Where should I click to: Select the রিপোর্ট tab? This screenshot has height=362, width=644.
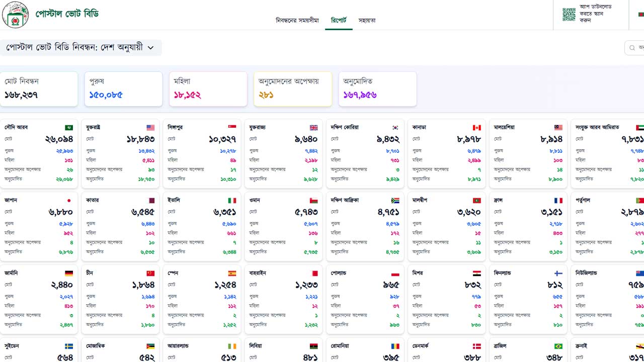point(339,21)
